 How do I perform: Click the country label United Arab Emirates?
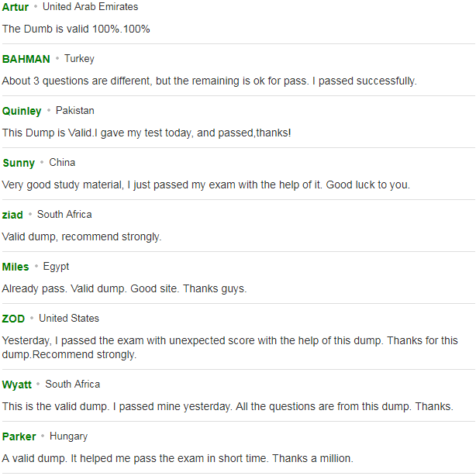click(90, 7)
